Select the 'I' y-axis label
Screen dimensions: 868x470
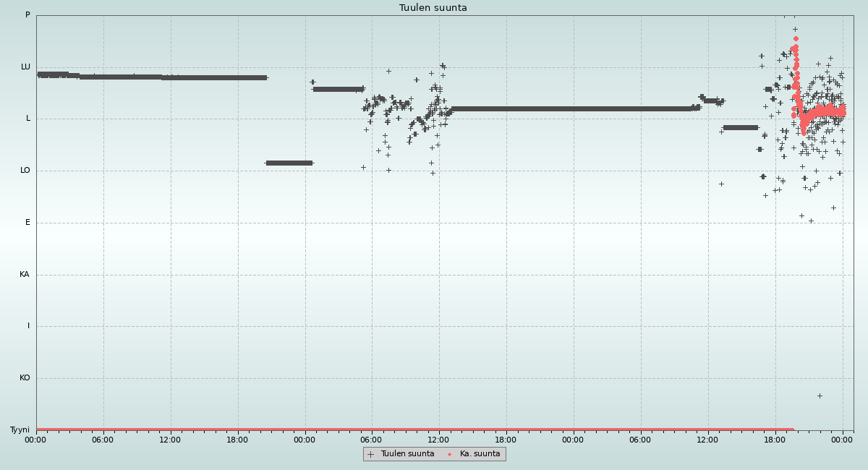pos(29,326)
